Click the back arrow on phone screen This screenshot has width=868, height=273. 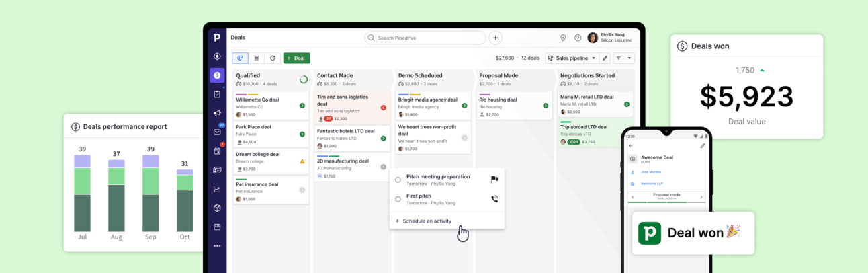pos(631,145)
